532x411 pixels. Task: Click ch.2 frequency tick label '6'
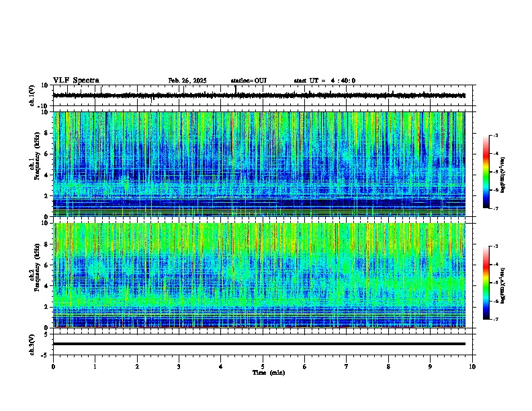(x=47, y=265)
